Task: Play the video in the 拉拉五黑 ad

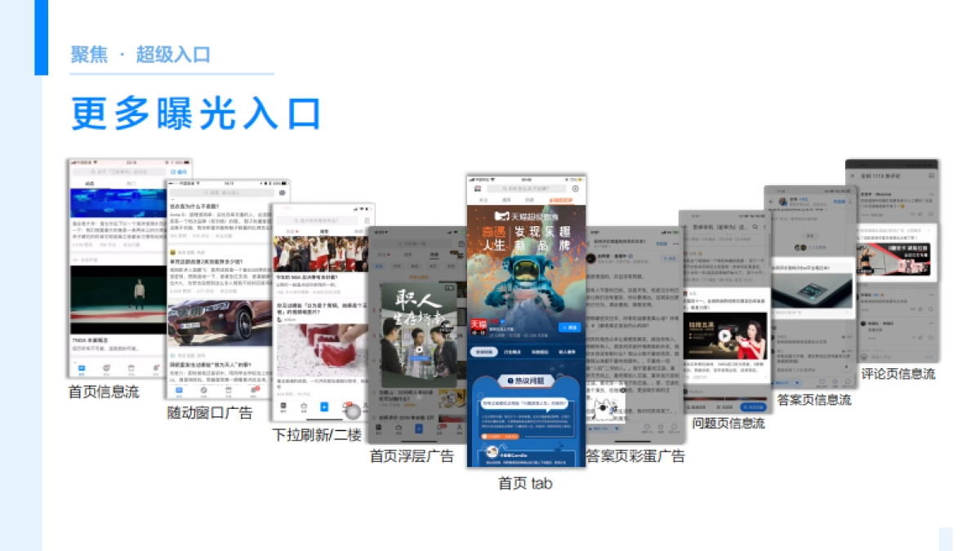Action: pyautogui.click(x=724, y=335)
